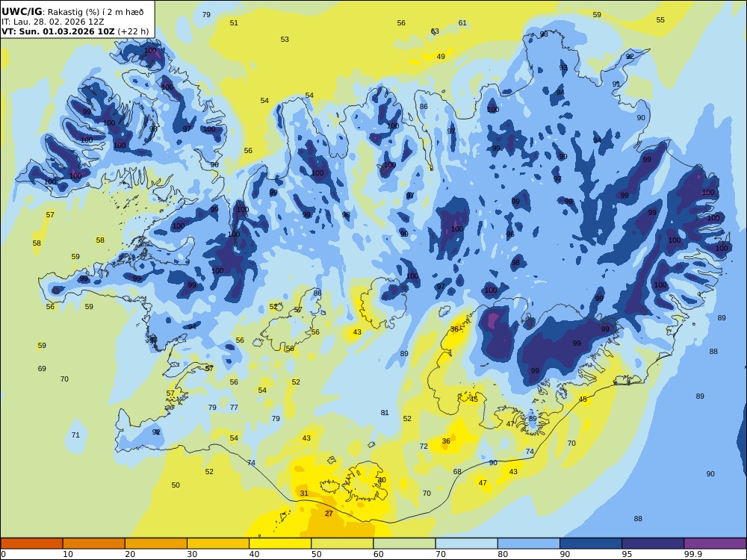Screen dimensions: 747x560
Task: Pick the 40–50 bright yellow legend swatch
Action: click(x=280, y=544)
